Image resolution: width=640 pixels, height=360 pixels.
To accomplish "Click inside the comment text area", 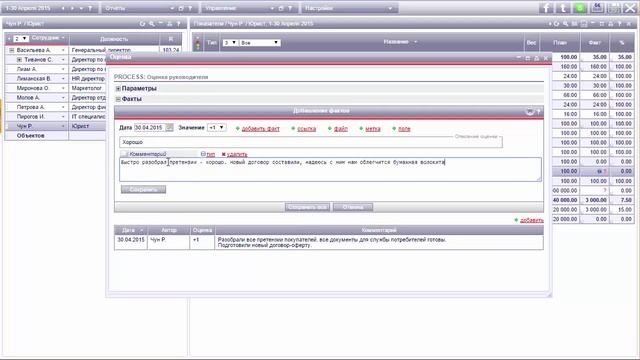I will (330, 169).
